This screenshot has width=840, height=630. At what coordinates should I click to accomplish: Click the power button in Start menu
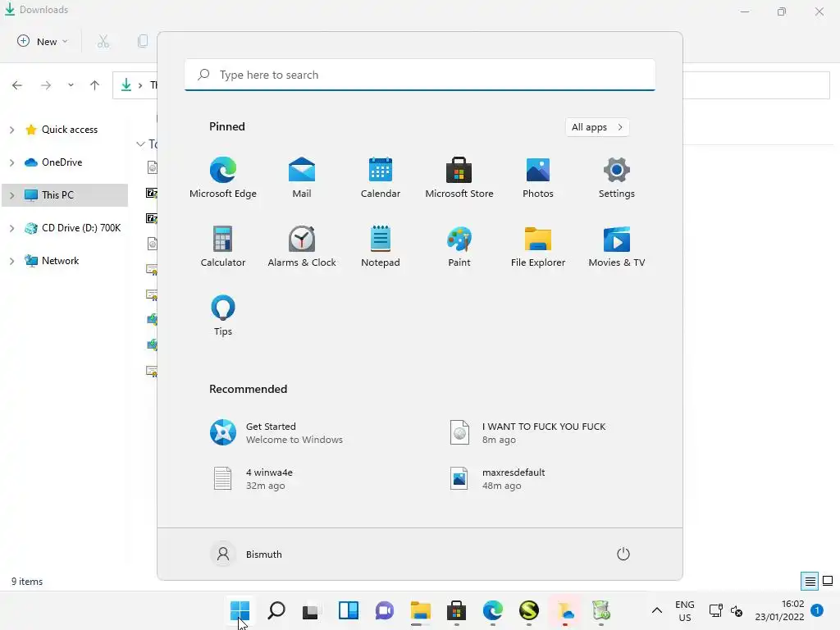[623, 554]
